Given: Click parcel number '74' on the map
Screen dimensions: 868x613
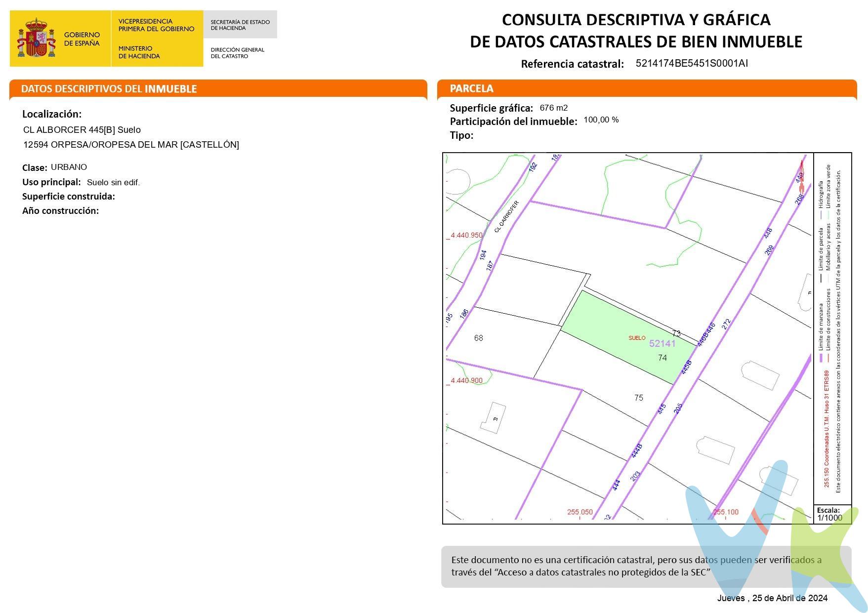Looking at the screenshot, I should pyautogui.click(x=662, y=358).
